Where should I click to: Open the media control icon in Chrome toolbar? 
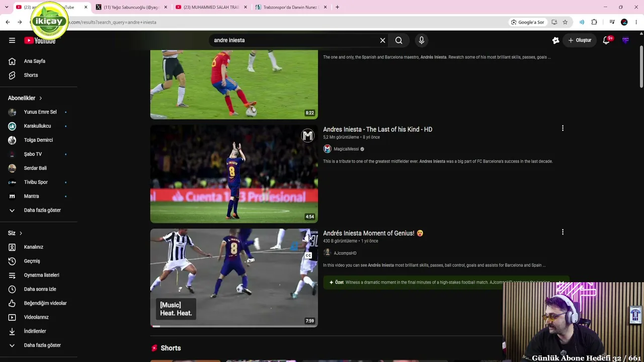(612, 22)
